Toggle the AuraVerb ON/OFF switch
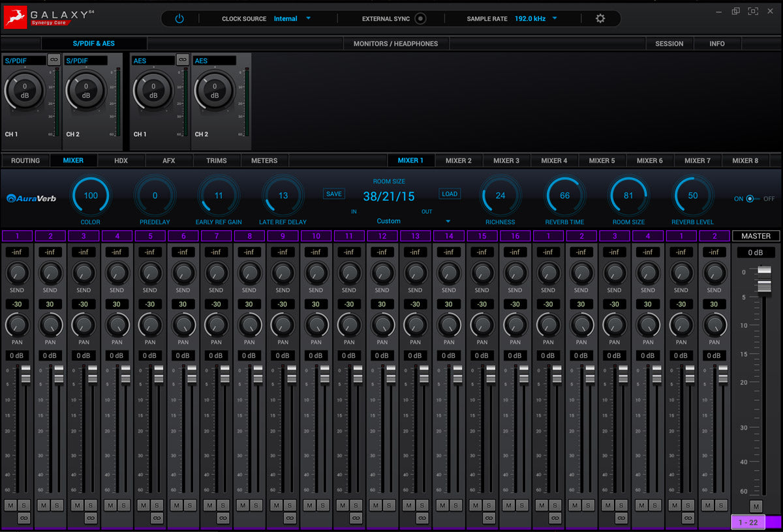Viewport: 783px width, 532px height. [x=754, y=199]
